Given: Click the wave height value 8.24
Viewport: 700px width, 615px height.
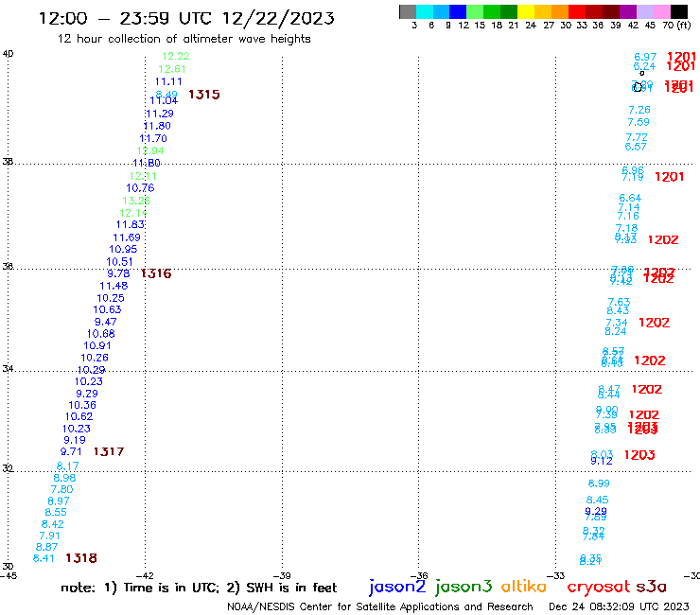Looking at the screenshot, I should pyautogui.click(x=616, y=331).
